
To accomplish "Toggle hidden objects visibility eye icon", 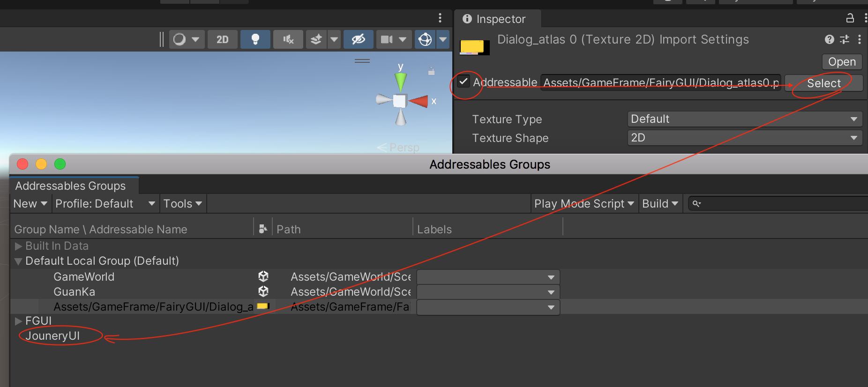I will pyautogui.click(x=358, y=39).
